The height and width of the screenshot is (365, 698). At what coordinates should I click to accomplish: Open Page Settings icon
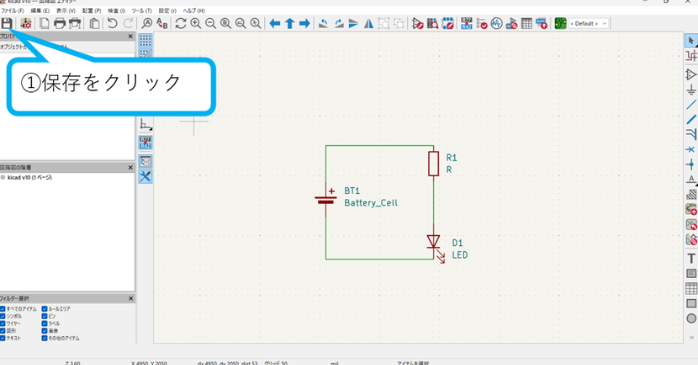[45, 23]
